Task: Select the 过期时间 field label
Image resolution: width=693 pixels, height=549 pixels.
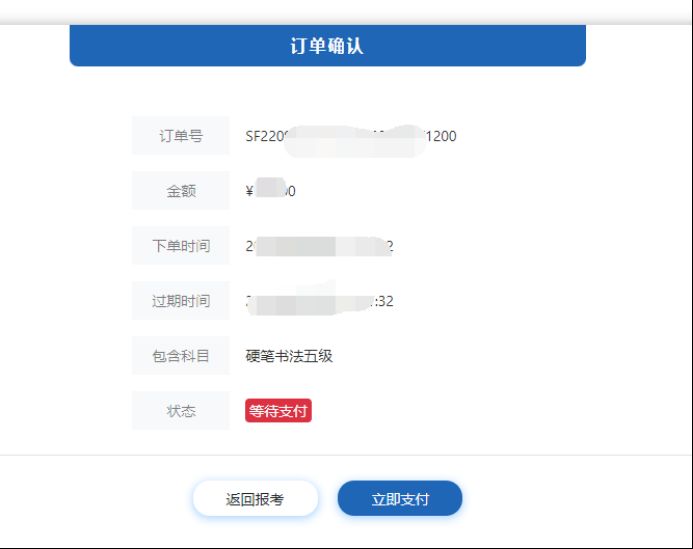Action: click(x=181, y=301)
